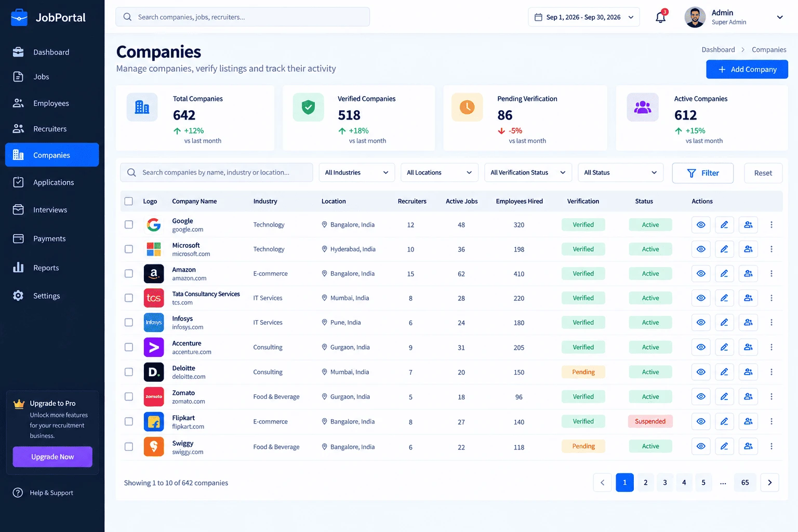Open Tata Consultancy Services users icon

(748, 298)
